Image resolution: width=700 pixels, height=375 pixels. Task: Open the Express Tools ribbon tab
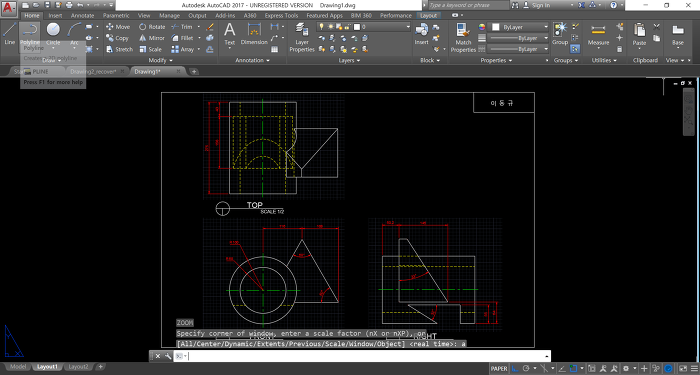coord(281,15)
